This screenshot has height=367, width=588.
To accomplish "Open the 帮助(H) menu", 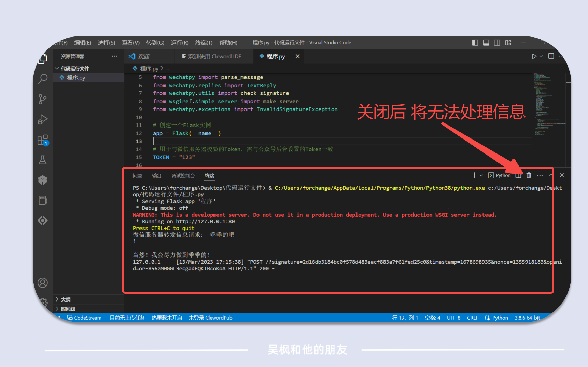I will (x=228, y=43).
